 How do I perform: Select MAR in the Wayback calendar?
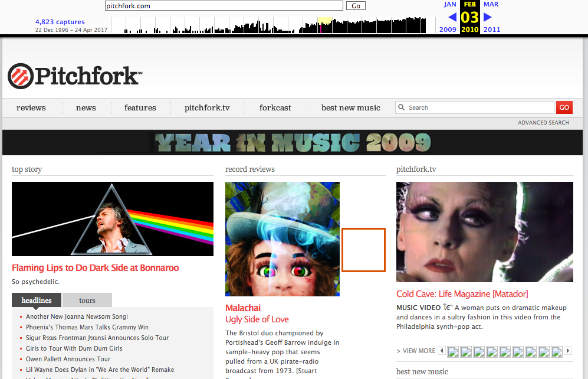(491, 4)
